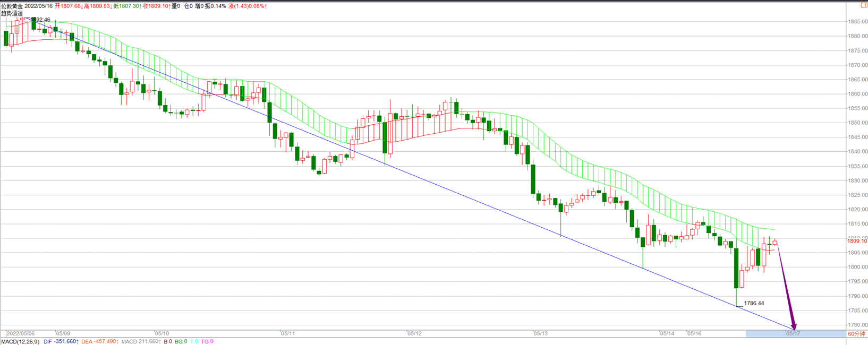Click the 1825.00 price axis label
Screen dimensions: 868x345
pos(858,195)
